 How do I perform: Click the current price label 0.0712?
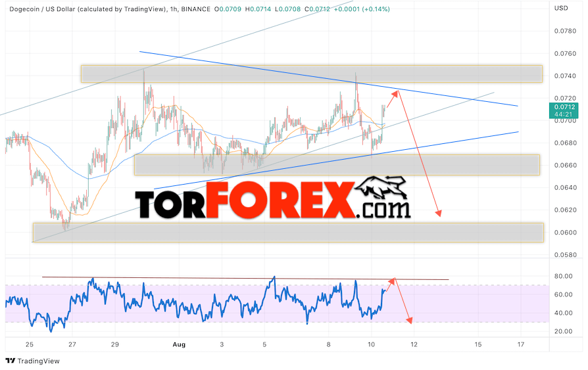(564, 107)
